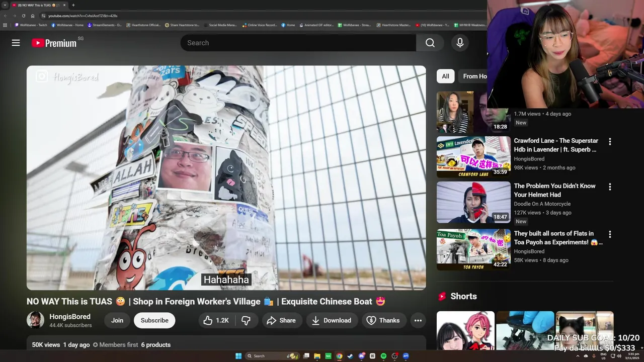
Task: Open File Explorer from the taskbar
Action: tap(317, 356)
